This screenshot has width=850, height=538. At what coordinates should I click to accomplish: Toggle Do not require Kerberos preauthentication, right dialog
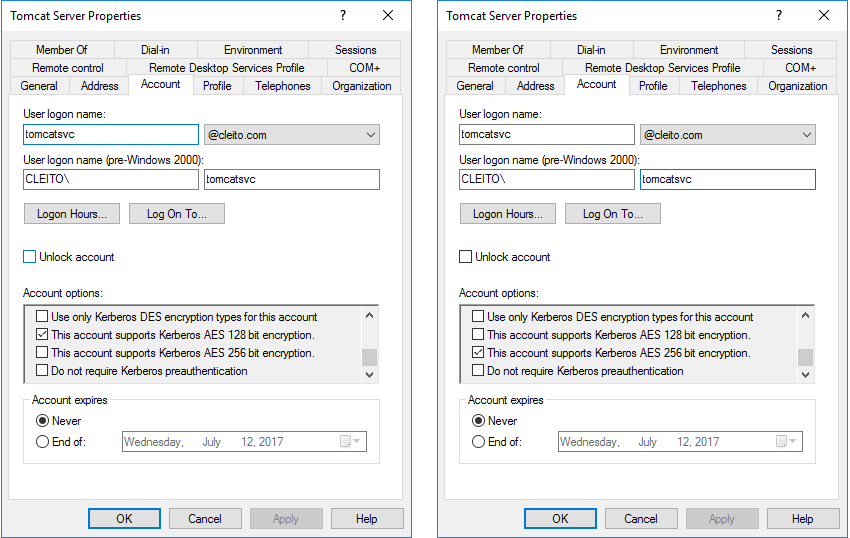pos(478,370)
